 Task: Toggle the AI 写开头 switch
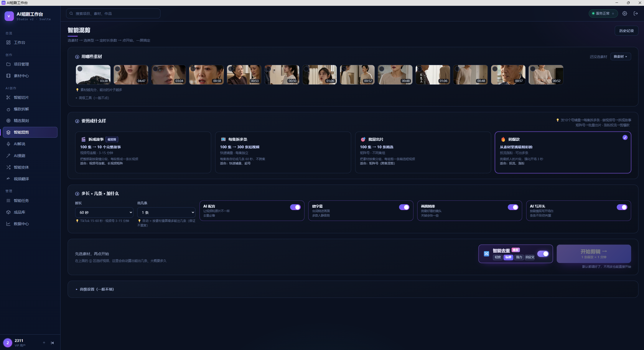tap(622, 207)
